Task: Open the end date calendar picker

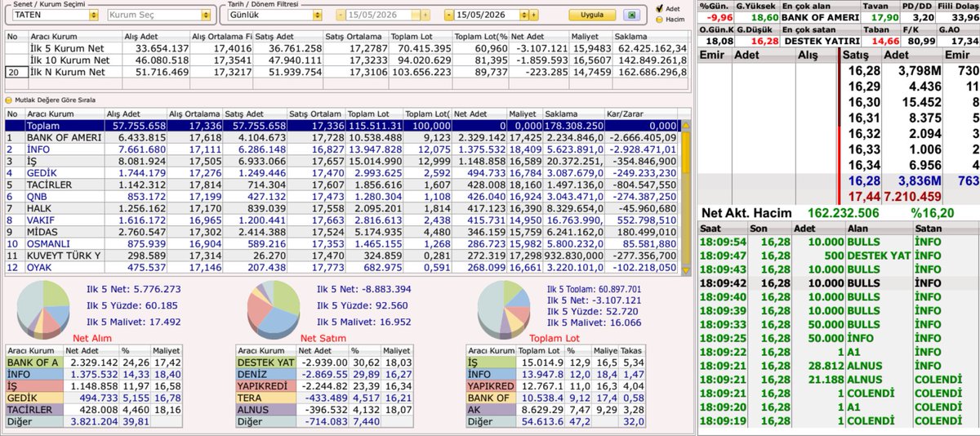Action: 523,16
